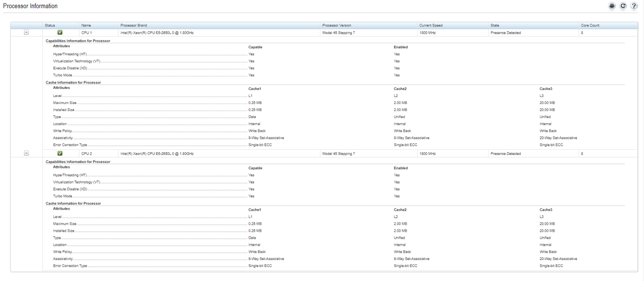Refresh the processor information
The width and height of the screenshot is (644, 281).
[623, 6]
